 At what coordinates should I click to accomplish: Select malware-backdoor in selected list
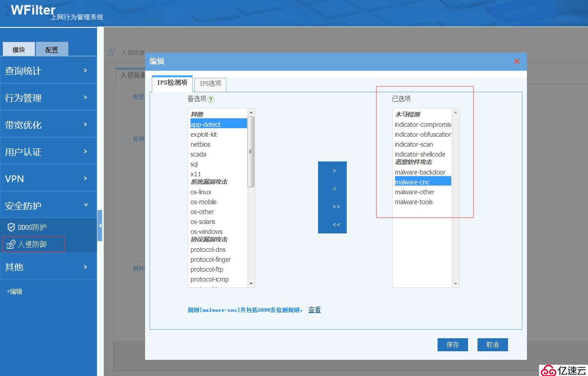[423, 172]
